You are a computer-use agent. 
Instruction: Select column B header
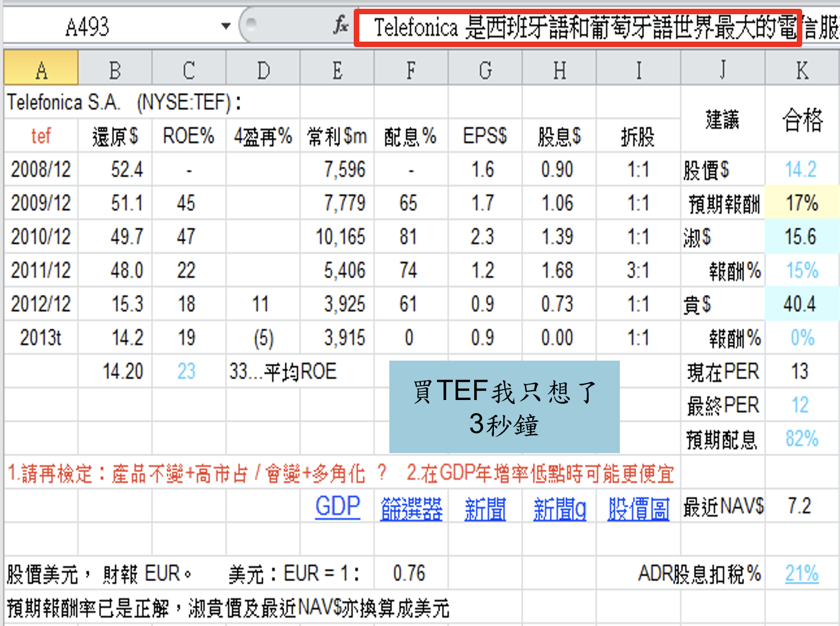(115, 68)
